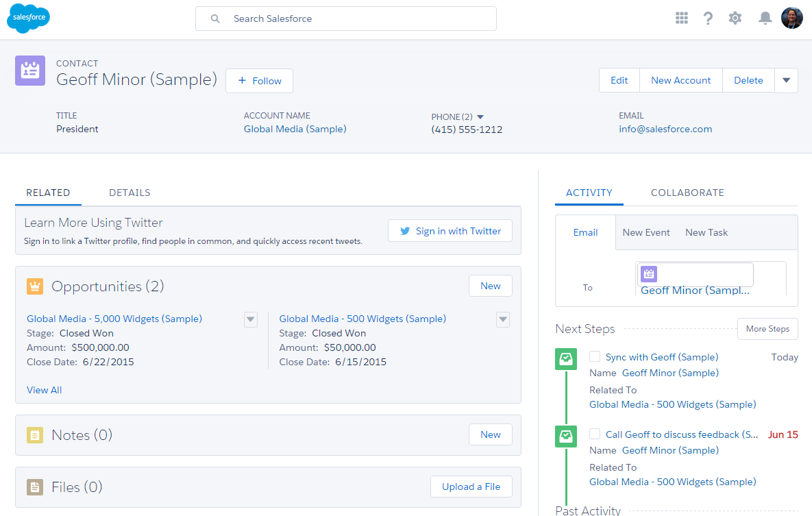Open the Help question mark icon
Image resolution: width=812 pixels, height=516 pixels.
pos(709,19)
